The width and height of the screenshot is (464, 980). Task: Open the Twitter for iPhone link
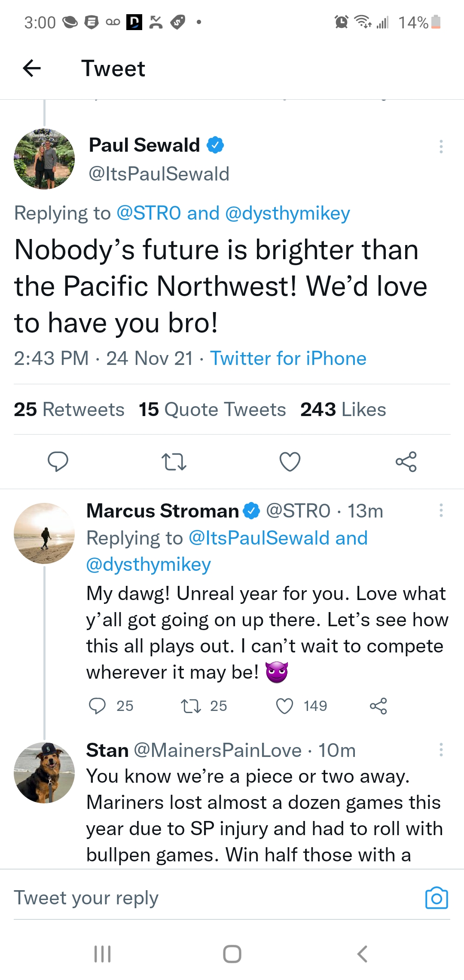(x=288, y=358)
